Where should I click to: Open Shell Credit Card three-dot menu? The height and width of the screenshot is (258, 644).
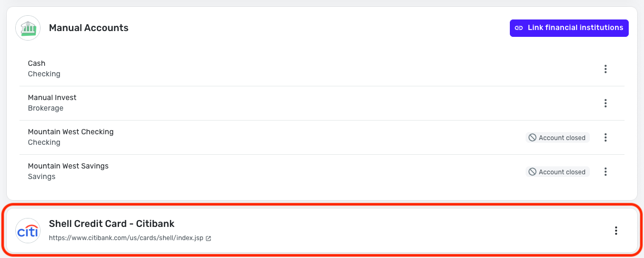pyautogui.click(x=616, y=231)
